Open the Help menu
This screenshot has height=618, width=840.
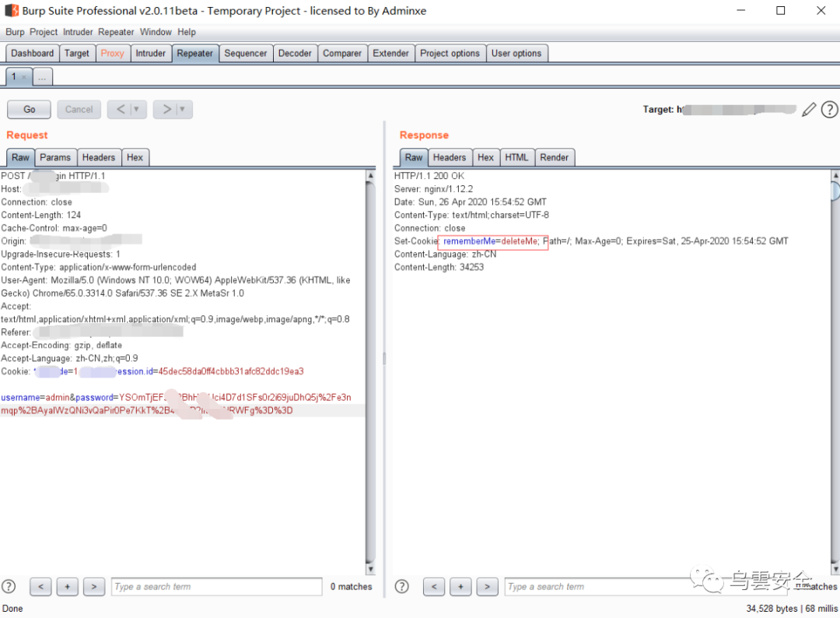187,32
